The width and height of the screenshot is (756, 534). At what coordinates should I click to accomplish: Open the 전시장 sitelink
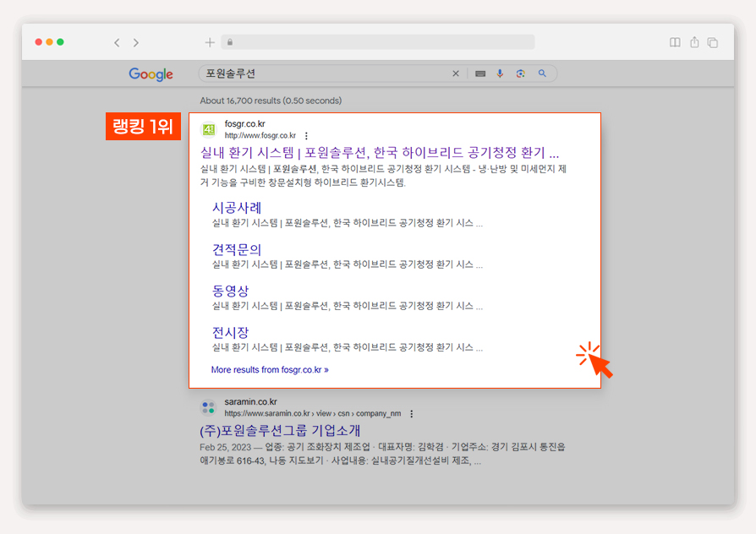click(x=231, y=333)
